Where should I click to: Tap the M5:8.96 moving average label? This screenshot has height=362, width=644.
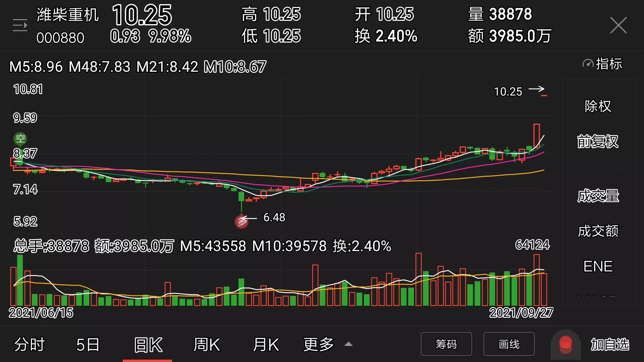point(36,67)
